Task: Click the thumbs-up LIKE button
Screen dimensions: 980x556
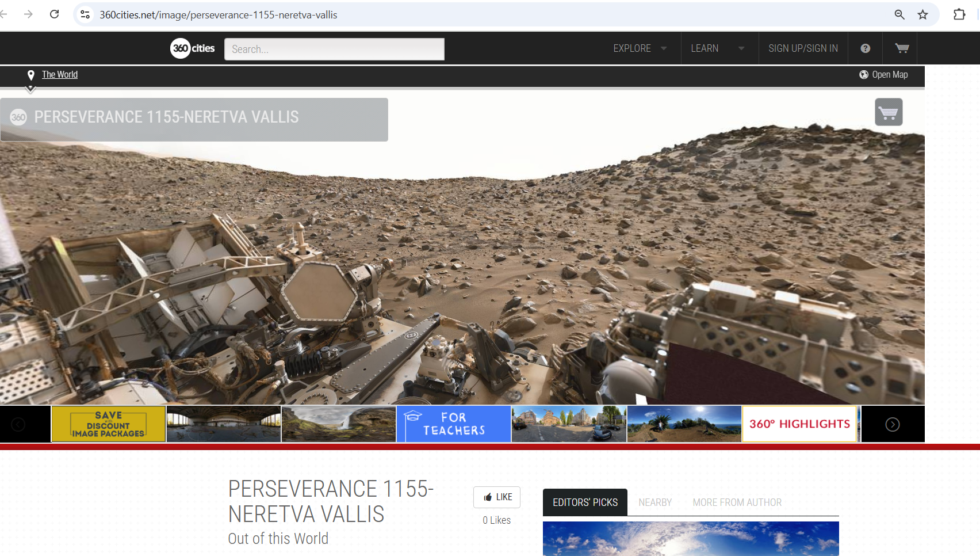Action: click(x=497, y=497)
